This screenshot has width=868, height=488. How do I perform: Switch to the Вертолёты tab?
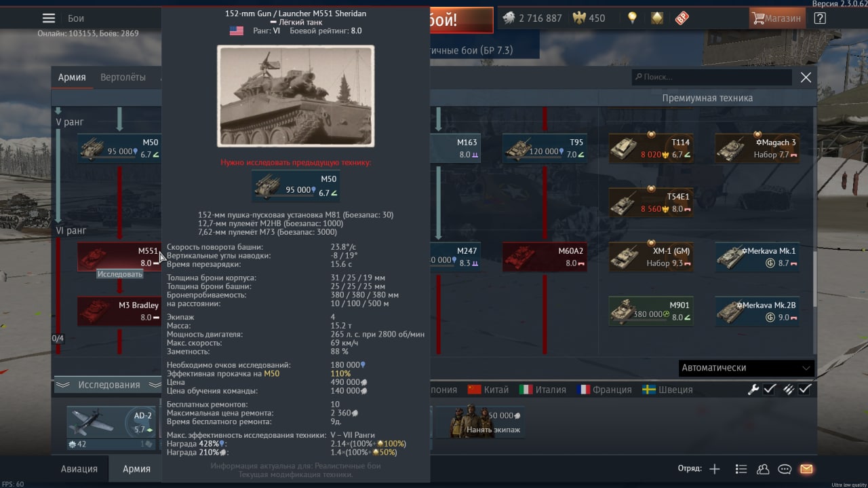[x=123, y=77]
